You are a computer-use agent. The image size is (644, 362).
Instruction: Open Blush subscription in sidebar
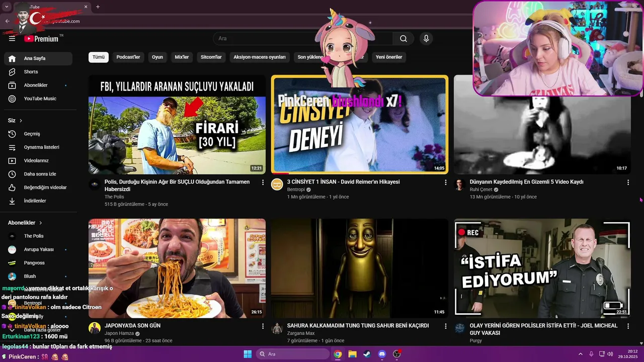click(38, 276)
